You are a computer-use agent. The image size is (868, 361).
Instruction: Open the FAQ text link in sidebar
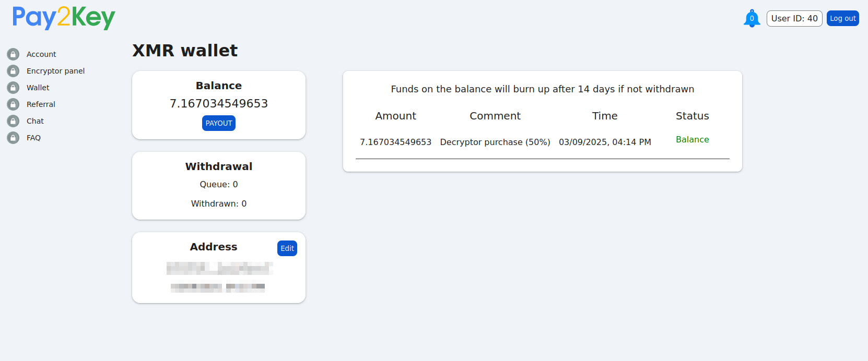(33, 138)
